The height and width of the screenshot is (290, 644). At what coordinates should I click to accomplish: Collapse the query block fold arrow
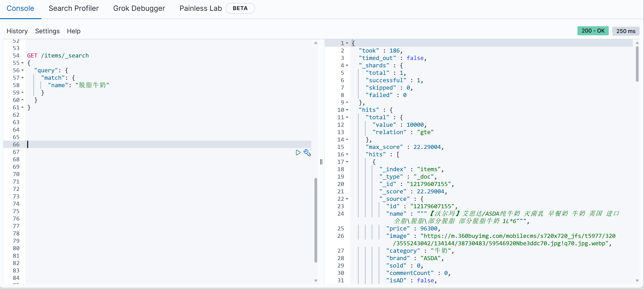[x=22, y=70]
